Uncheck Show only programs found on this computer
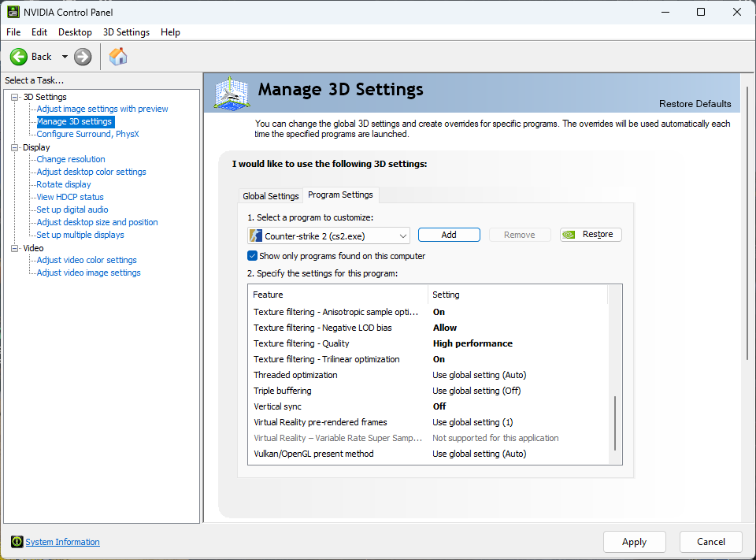This screenshot has width=756, height=560. (x=254, y=255)
